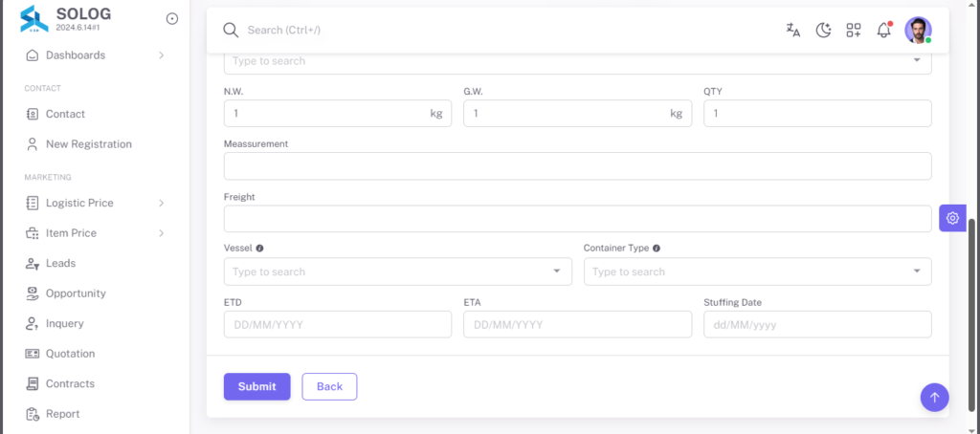
Task: Click the language translation icon
Action: pos(793,30)
